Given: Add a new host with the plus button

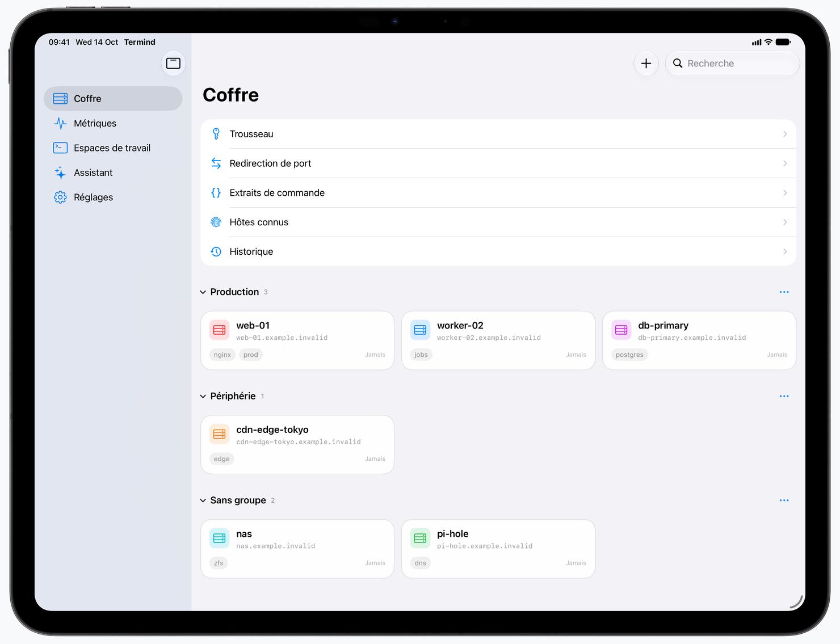Looking at the screenshot, I should tap(646, 64).
